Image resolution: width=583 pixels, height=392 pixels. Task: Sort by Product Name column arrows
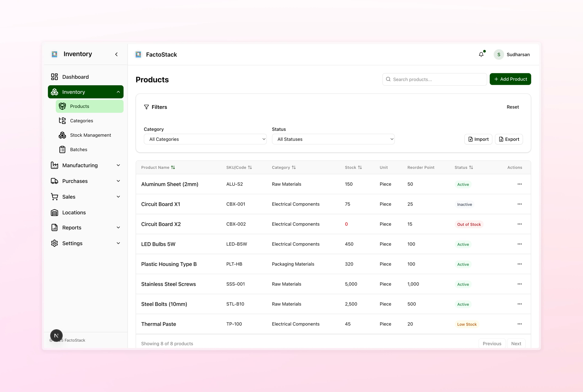coord(173,168)
